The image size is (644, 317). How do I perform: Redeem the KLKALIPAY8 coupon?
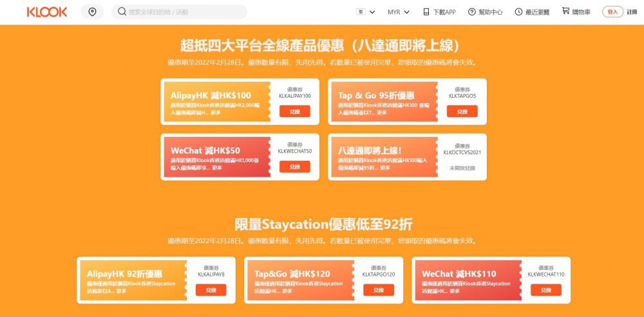(211, 290)
